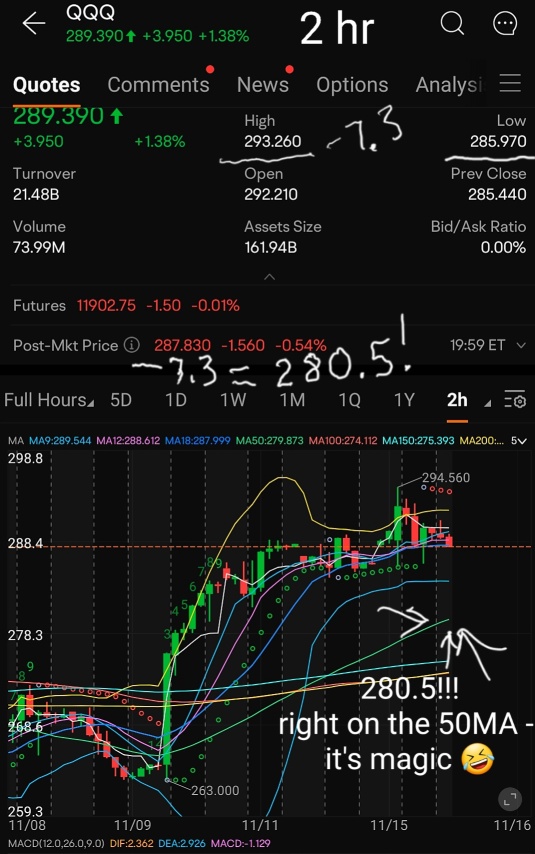
Task: Tap the Bid/Ask Ratio 0.00% value
Action: click(x=503, y=247)
